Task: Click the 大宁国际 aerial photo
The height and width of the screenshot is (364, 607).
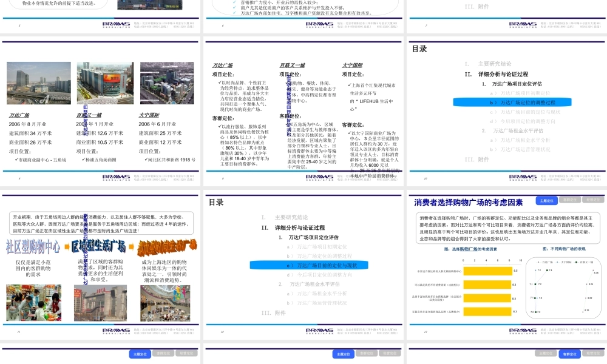Action: [x=167, y=83]
